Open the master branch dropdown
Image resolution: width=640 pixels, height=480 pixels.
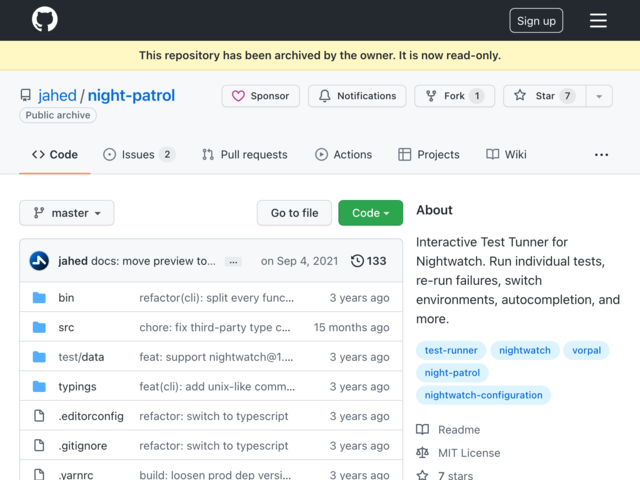(x=67, y=213)
